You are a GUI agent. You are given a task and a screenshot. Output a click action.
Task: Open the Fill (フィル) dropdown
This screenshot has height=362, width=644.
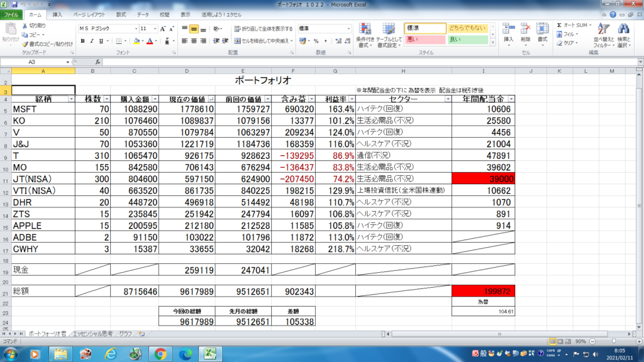point(568,35)
